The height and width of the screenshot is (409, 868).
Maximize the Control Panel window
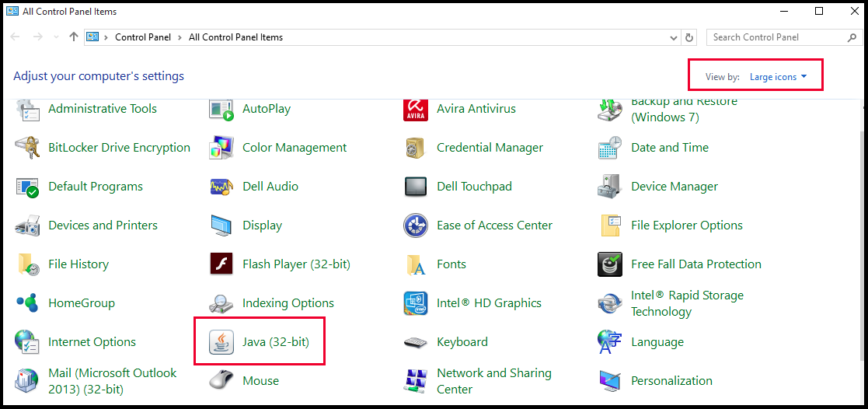point(819,11)
